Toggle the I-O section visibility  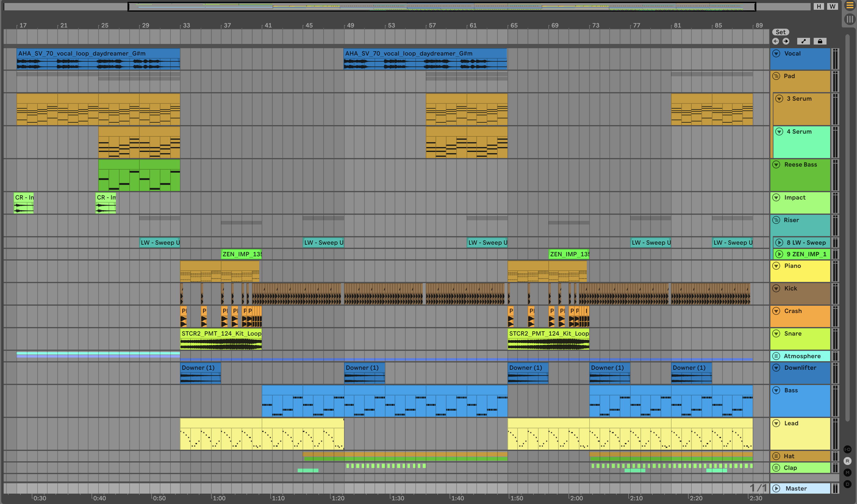[847, 449]
